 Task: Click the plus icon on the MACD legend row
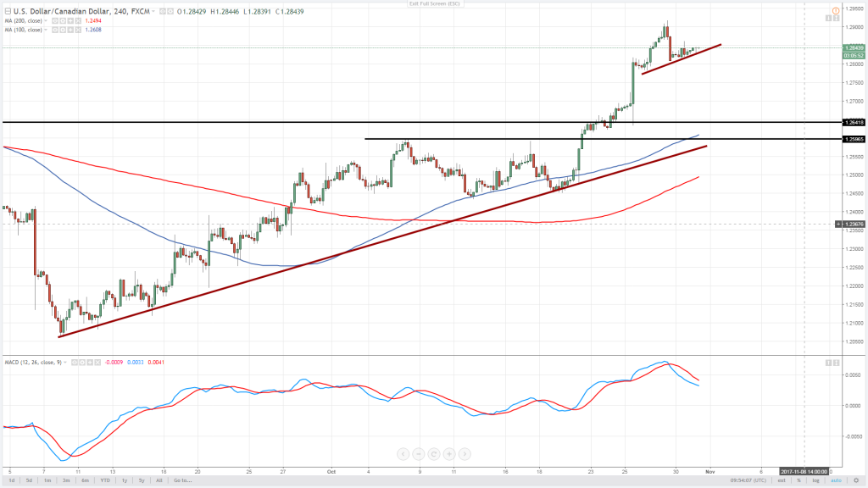(x=90, y=363)
